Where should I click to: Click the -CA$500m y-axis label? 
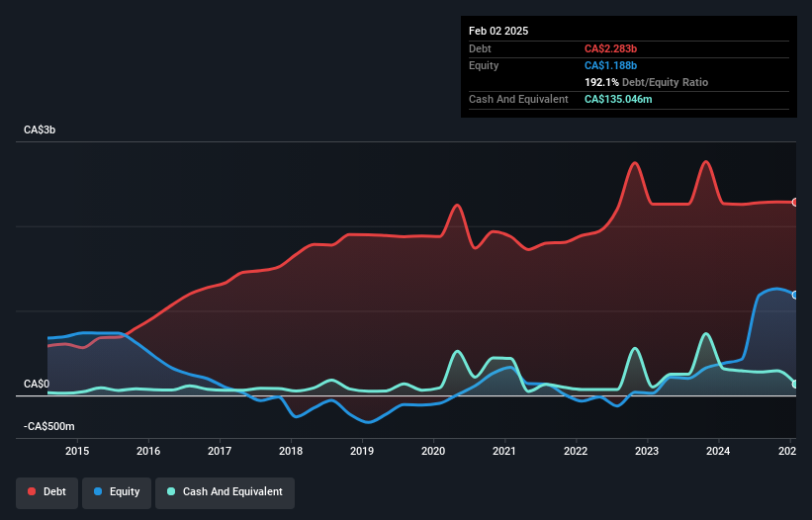coord(49,426)
